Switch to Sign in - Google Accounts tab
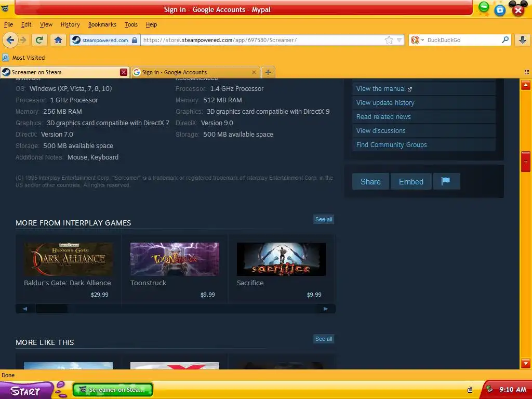 point(195,72)
